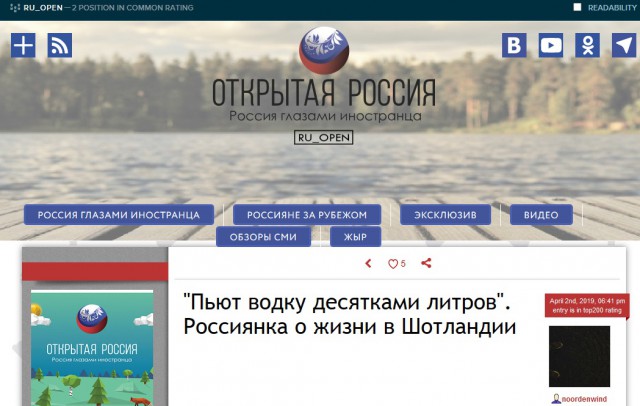The image size is (640, 406).
Task: Open the Видео section
Action: pos(541,215)
